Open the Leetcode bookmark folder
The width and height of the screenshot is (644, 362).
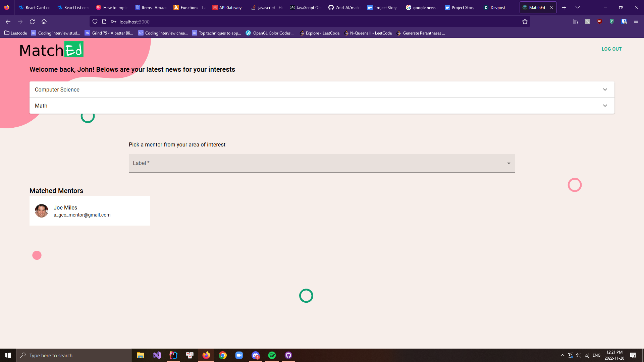16,33
